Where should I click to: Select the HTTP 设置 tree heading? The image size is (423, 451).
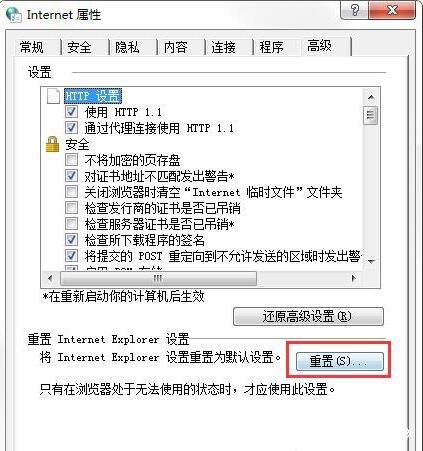[93, 96]
